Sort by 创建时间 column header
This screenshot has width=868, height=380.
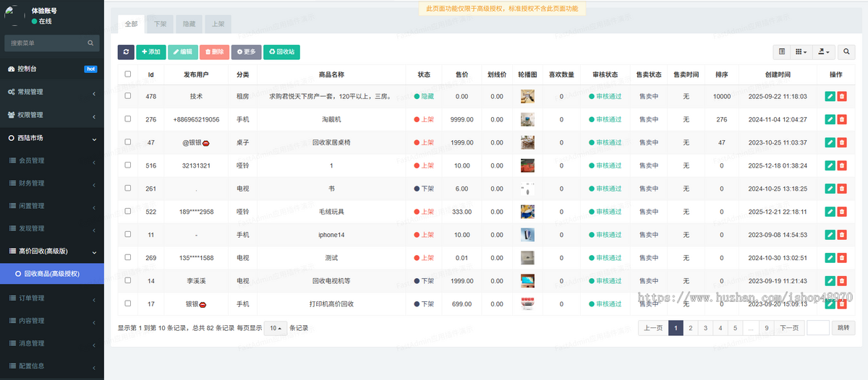pos(778,74)
